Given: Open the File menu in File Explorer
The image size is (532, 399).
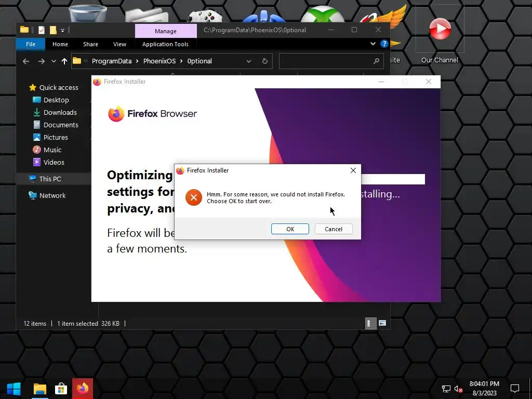Looking at the screenshot, I should (x=31, y=44).
